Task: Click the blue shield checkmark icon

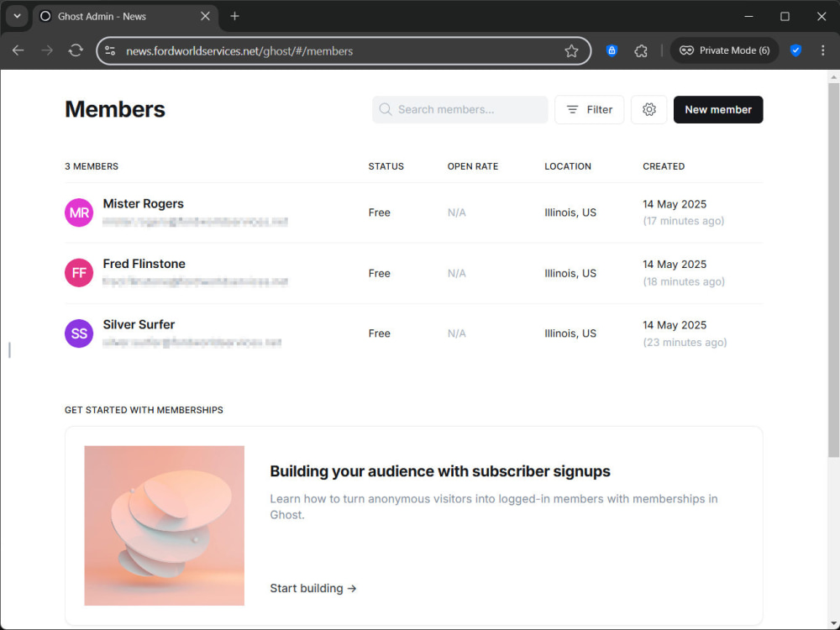Action: pos(795,50)
